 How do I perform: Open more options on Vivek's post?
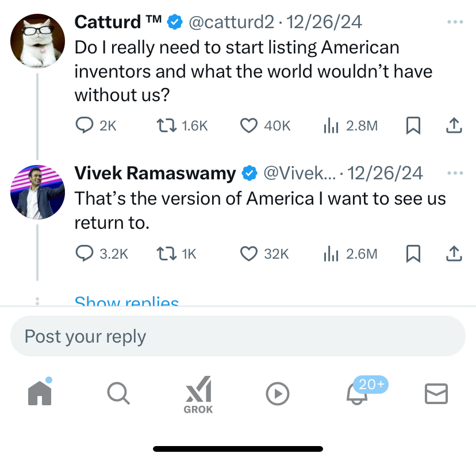(455, 173)
